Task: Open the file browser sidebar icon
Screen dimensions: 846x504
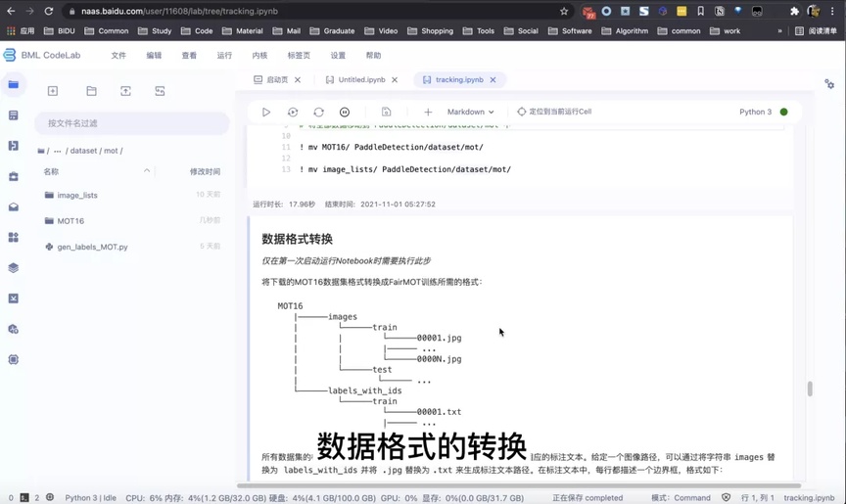Action: [x=14, y=84]
